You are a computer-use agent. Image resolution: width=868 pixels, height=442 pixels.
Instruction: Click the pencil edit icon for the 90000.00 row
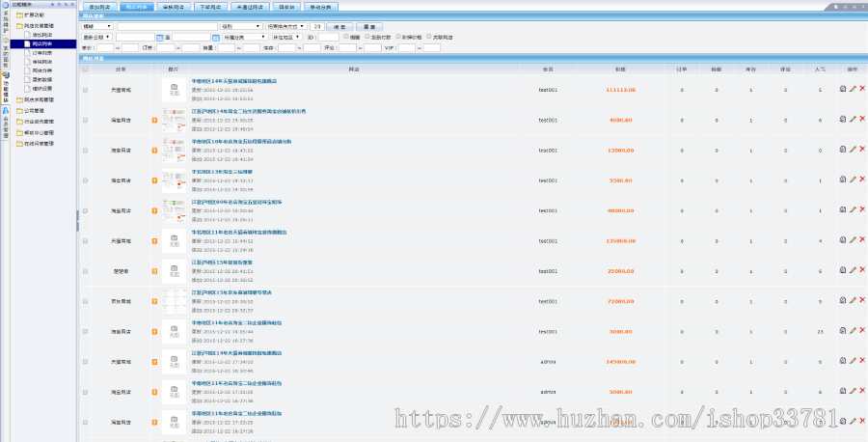(853, 209)
